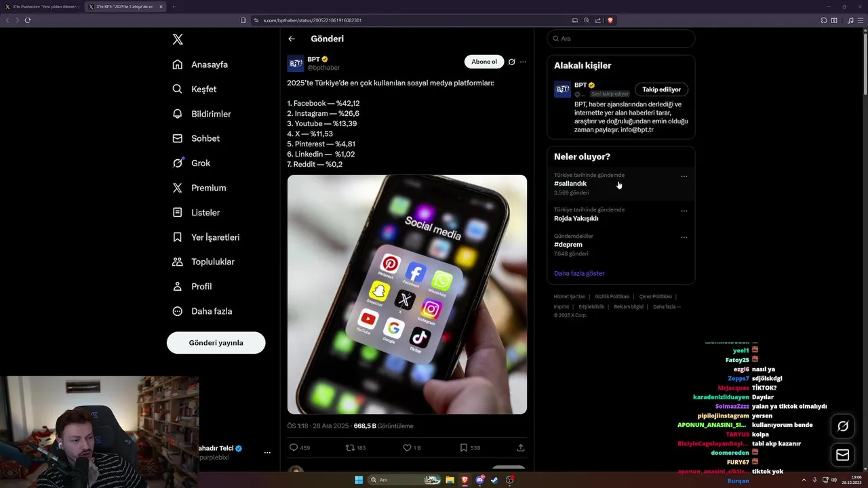Viewport: 868px width, 488px height.
Task: Expand the Daha fazla menu
Action: click(x=202, y=311)
